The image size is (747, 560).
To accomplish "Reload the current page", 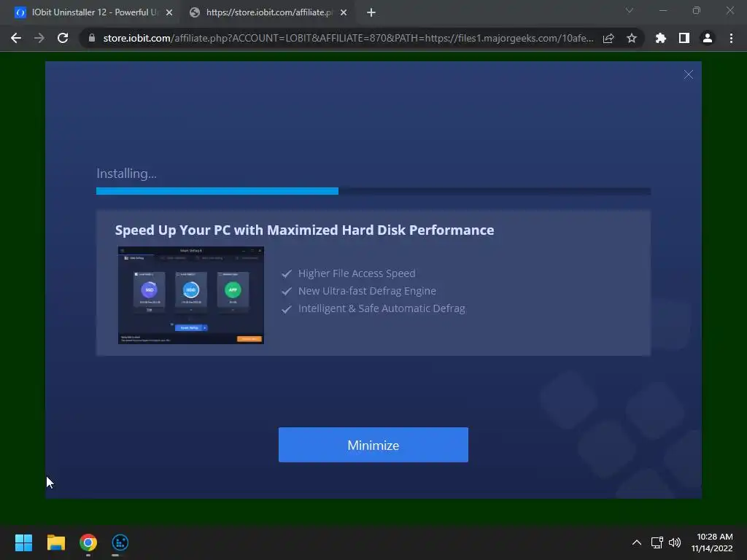I will click(63, 38).
